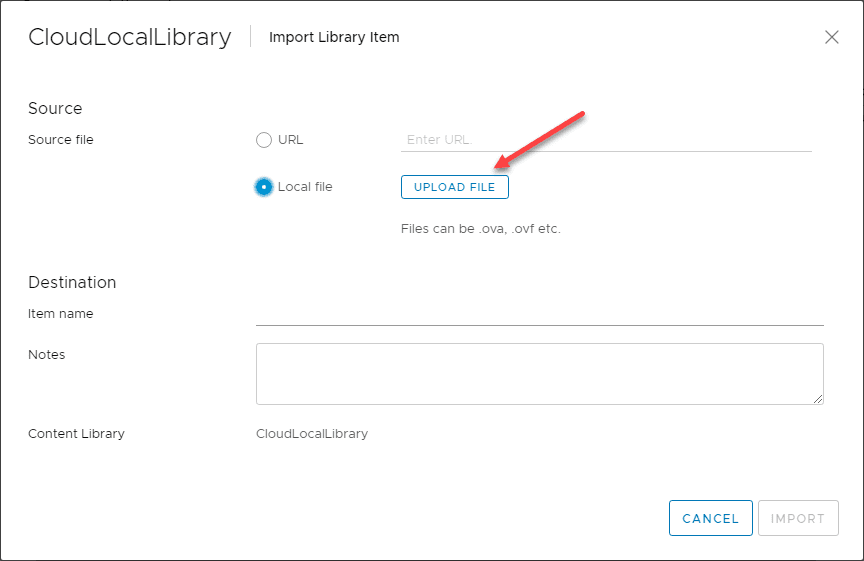Click the Item name field label
This screenshot has height=561, width=864.
(61, 314)
